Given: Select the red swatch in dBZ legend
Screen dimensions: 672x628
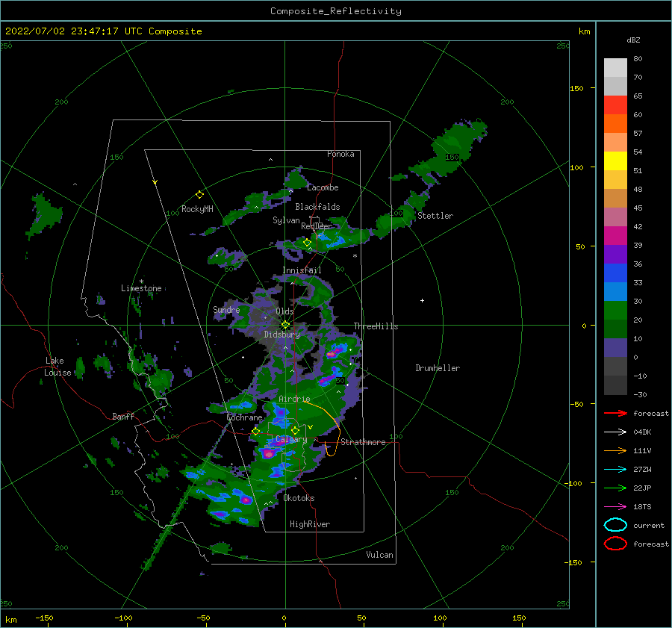Looking at the screenshot, I should point(615,105).
